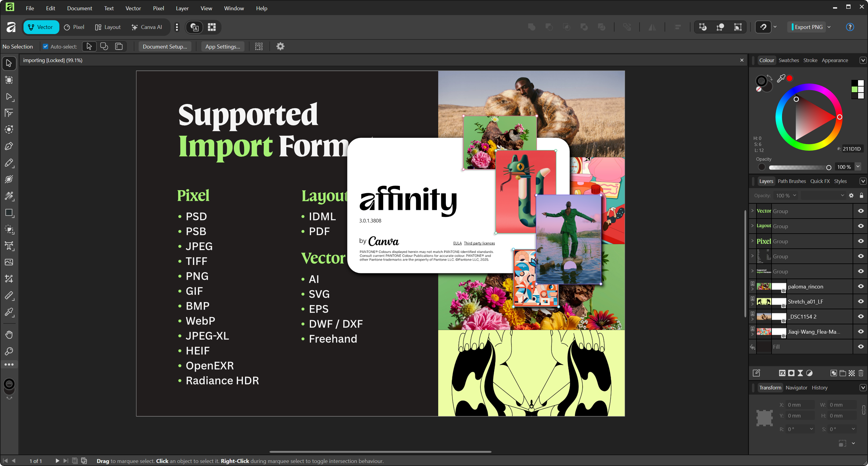Click the Document Setup button

(x=165, y=46)
